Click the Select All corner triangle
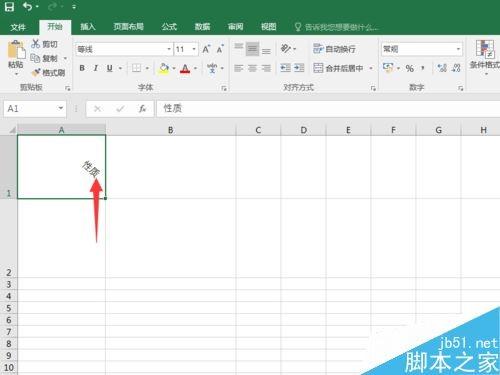The width and height of the screenshot is (500, 375). 12,130
